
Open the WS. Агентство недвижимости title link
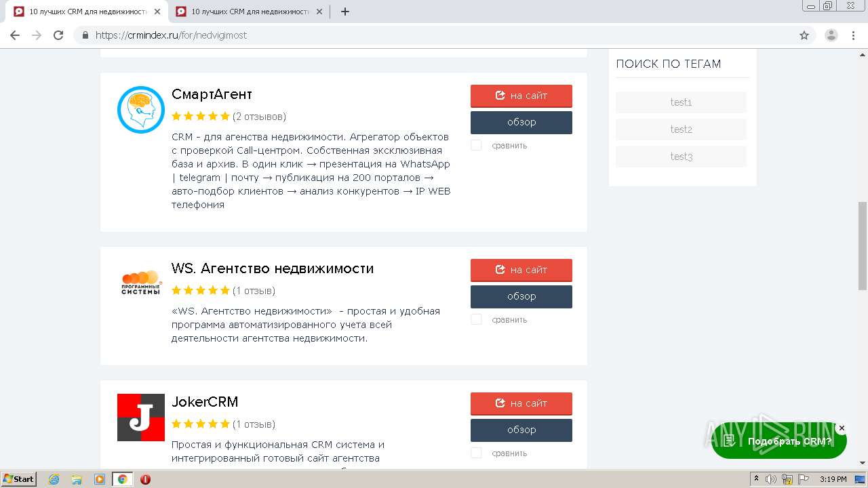pyautogui.click(x=273, y=268)
